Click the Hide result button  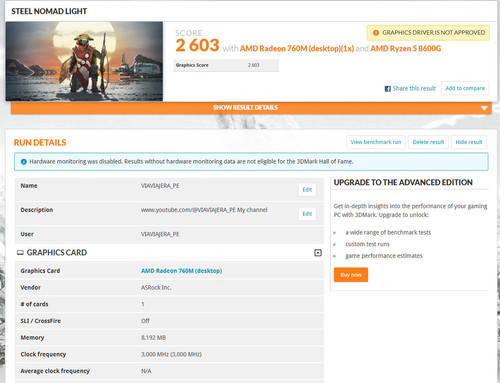point(469,142)
